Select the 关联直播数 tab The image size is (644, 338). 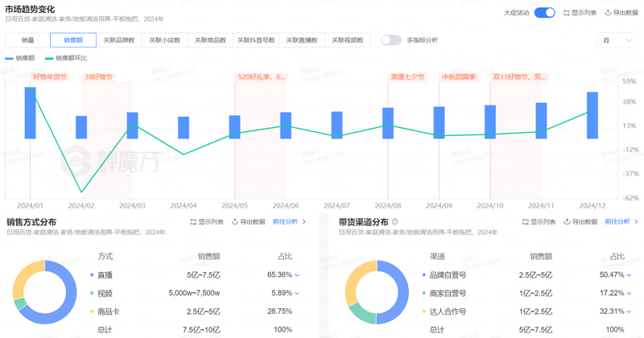coord(302,40)
